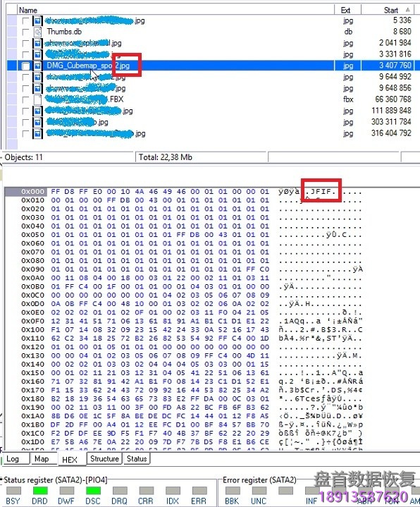Click image icon of file starting at 9 644 992
This screenshot has height=507, width=420.
click(37, 78)
